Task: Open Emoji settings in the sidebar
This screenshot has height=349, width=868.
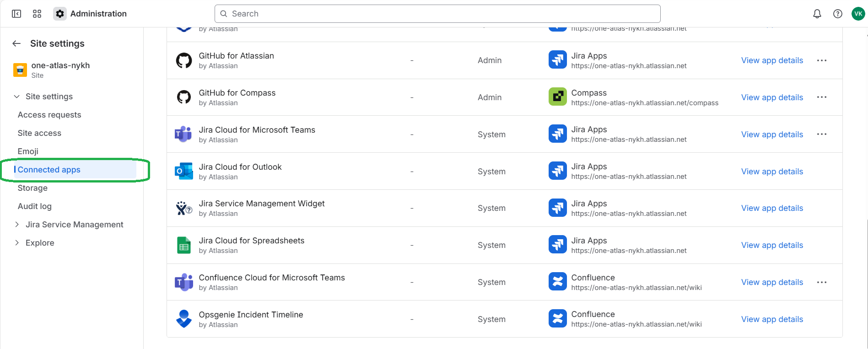Action: point(28,151)
